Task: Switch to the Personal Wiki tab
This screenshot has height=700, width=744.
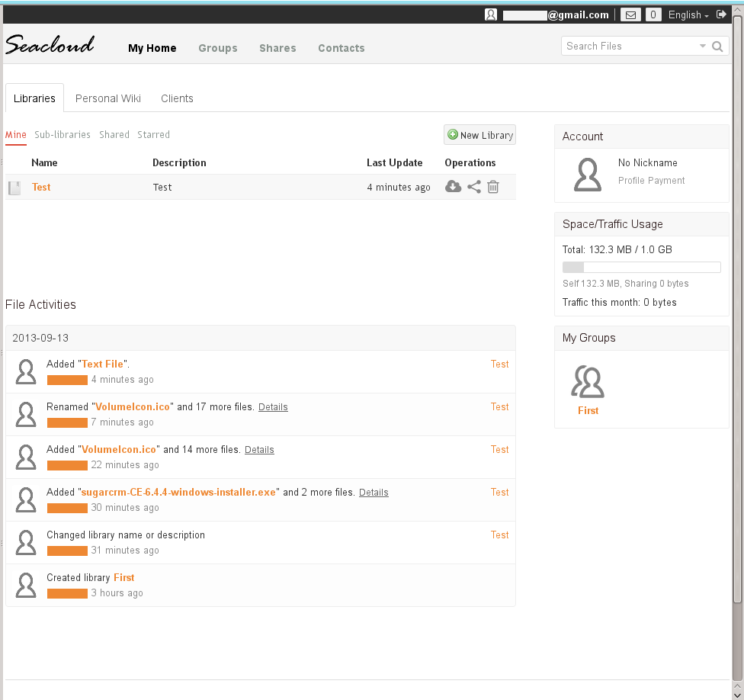Action: click(x=107, y=98)
